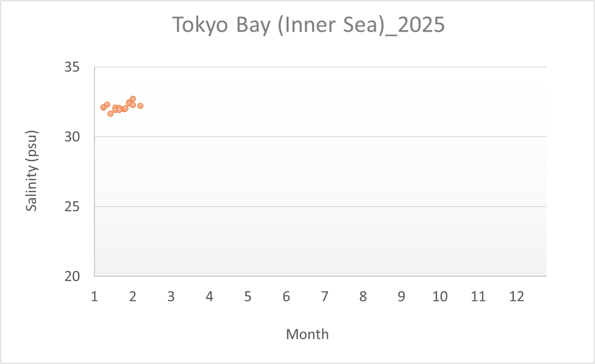Click month label 9 on horizontal axis

pos(401,296)
